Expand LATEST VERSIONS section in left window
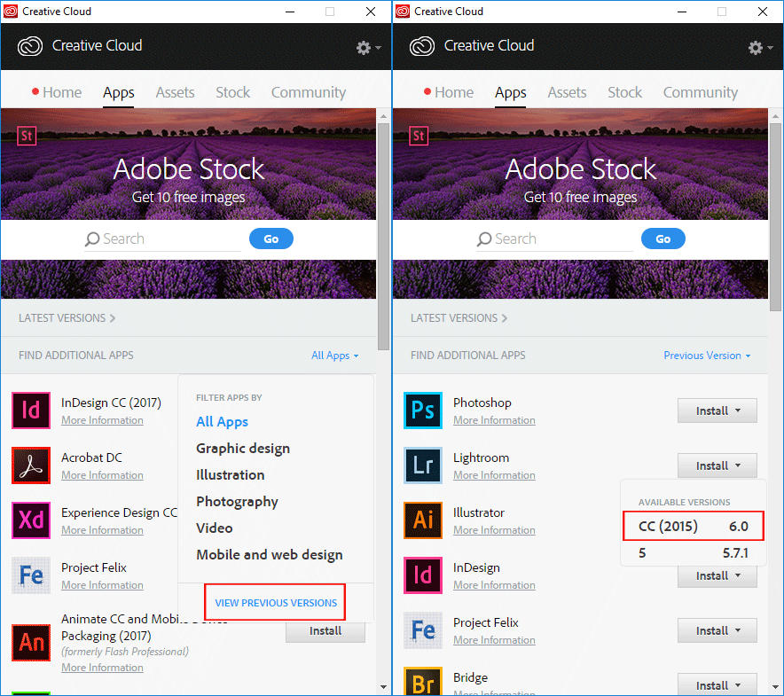 (67, 318)
